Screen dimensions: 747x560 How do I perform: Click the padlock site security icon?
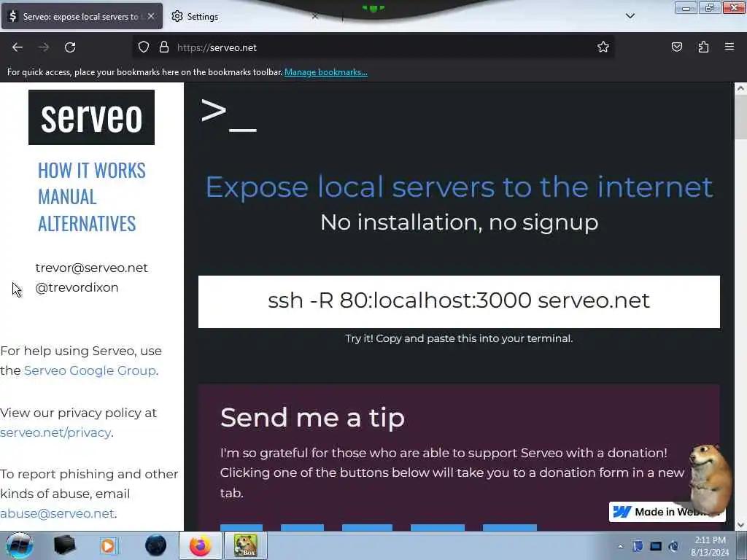click(164, 47)
